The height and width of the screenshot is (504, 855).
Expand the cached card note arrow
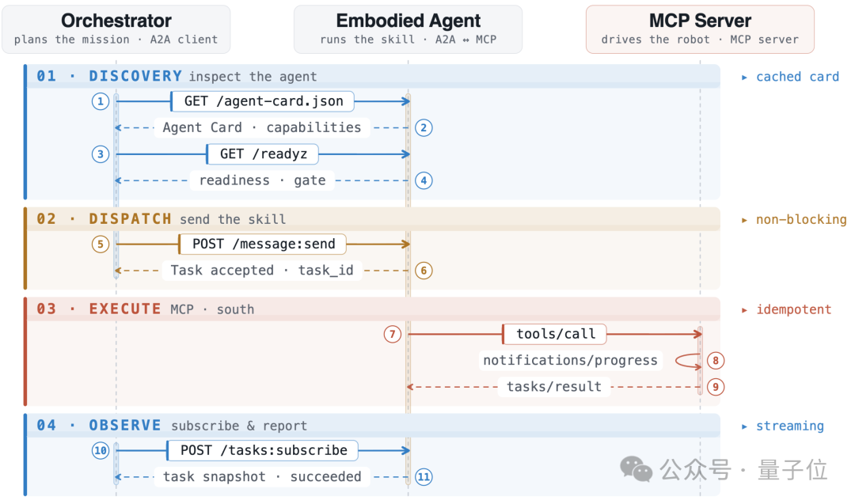click(744, 78)
